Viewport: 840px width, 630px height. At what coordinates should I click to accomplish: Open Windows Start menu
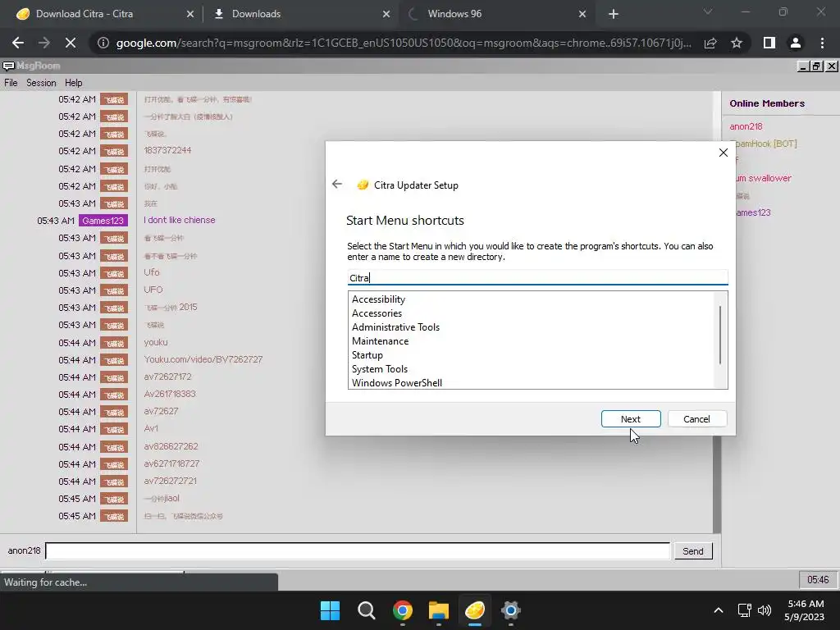click(330, 610)
